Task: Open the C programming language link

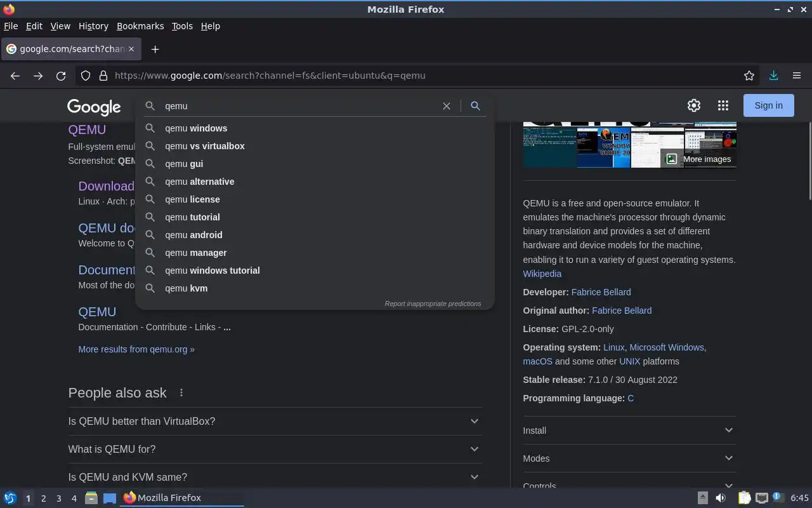Action: (631, 398)
